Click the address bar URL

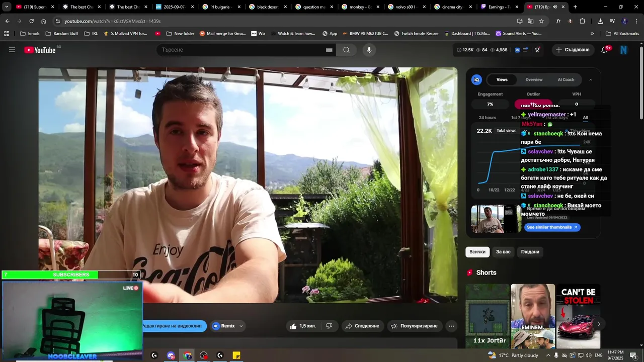pyautogui.click(x=113, y=21)
